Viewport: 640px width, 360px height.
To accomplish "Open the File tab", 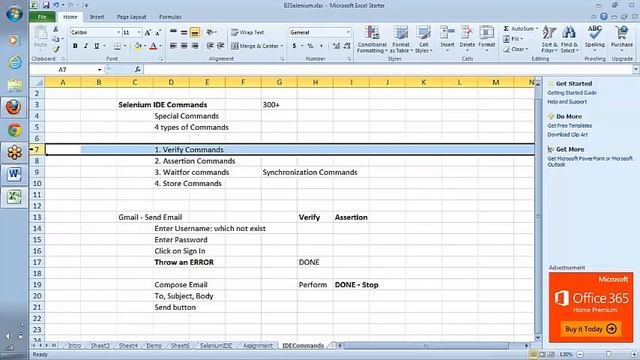I will point(42,17).
